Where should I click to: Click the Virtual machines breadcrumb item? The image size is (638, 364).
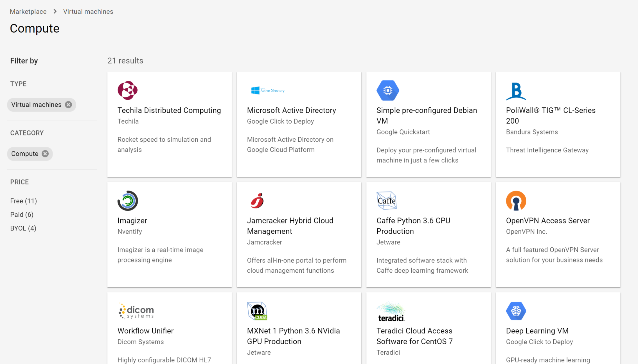88,12
